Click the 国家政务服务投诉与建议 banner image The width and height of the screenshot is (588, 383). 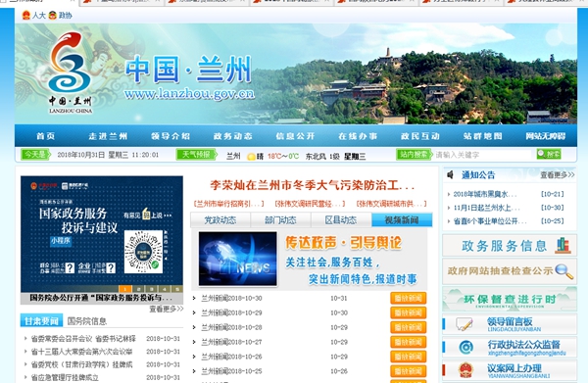click(x=102, y=234)
